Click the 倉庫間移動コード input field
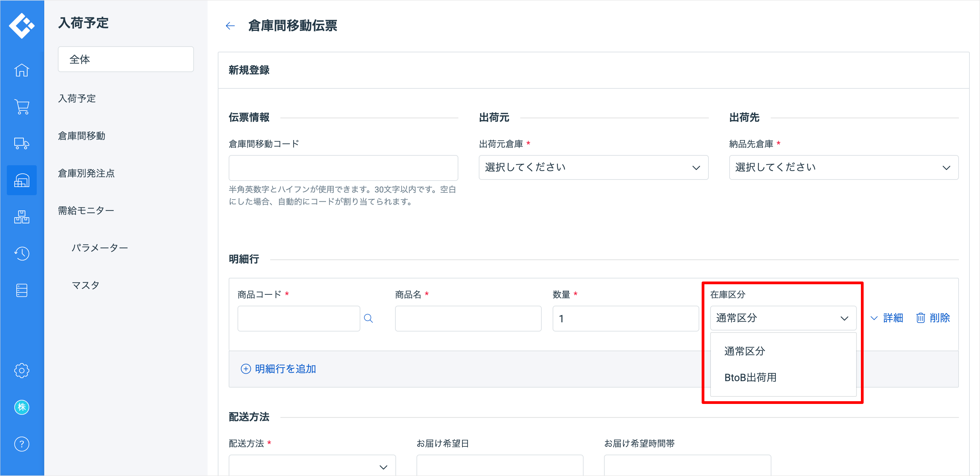Screen dimensions: 980x476 (x=343, y=168)
